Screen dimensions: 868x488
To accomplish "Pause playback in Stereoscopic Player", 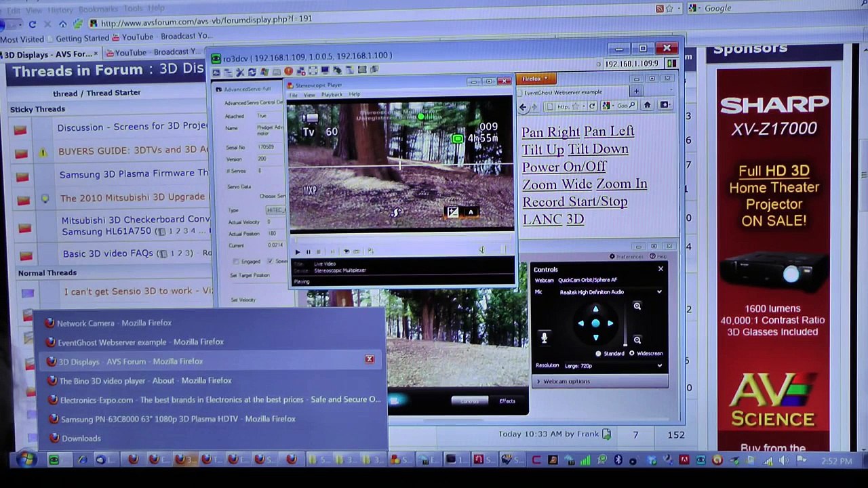I will [308, 251].
